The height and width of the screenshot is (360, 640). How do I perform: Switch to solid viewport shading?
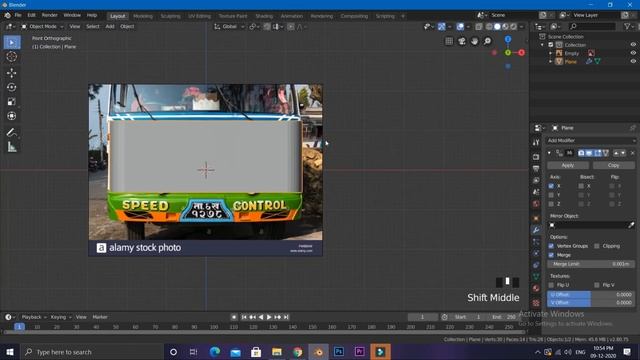point(497,27)
